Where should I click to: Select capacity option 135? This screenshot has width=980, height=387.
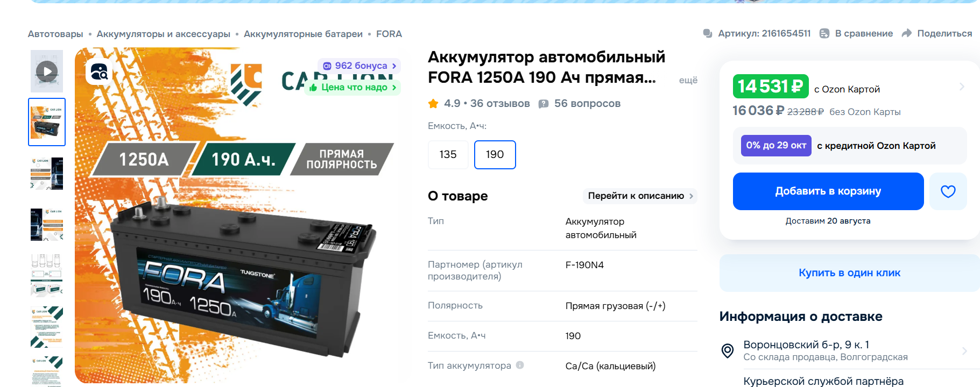coord(448,155)
